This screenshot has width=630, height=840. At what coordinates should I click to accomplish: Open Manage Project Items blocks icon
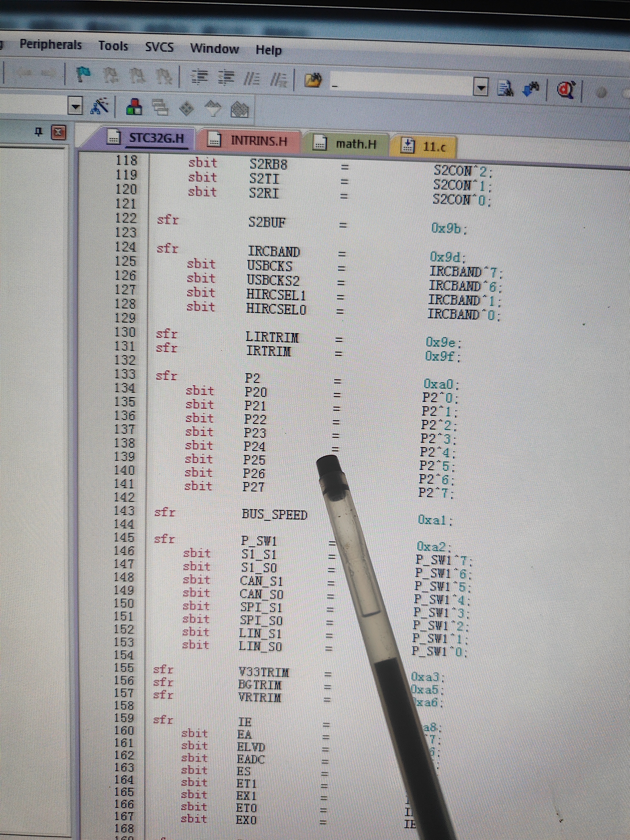click(x=134, y=107)
